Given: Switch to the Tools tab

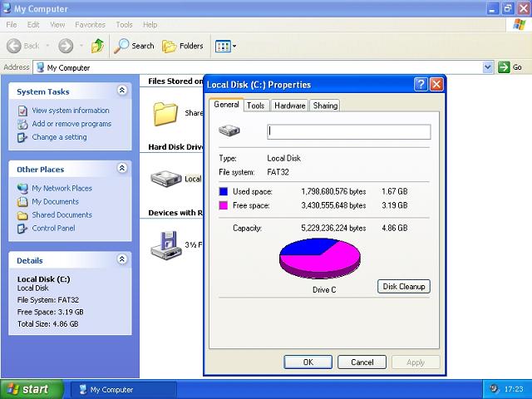Looking at the screenshot, I should 255,106.
